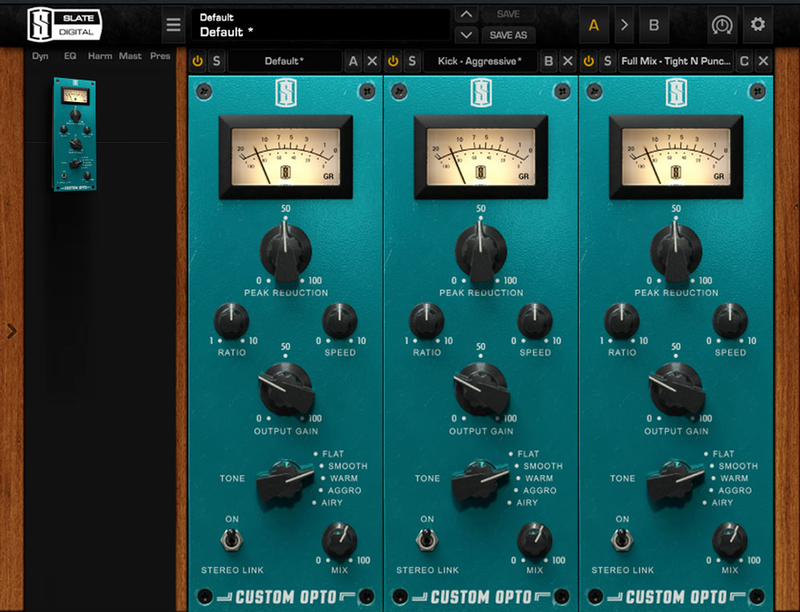Screen dimensions: 800x612
Task: Set Tone to FLAT on Default module
Action: pyautogui.click(x=333, y=454)
